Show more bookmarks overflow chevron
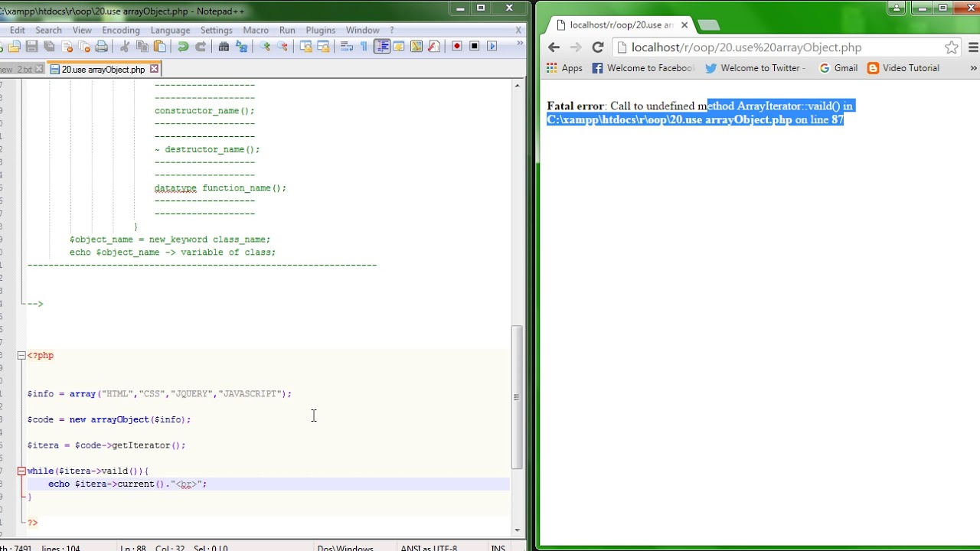The height and width of the screenshot is (551, 980). tap(973, 68)
